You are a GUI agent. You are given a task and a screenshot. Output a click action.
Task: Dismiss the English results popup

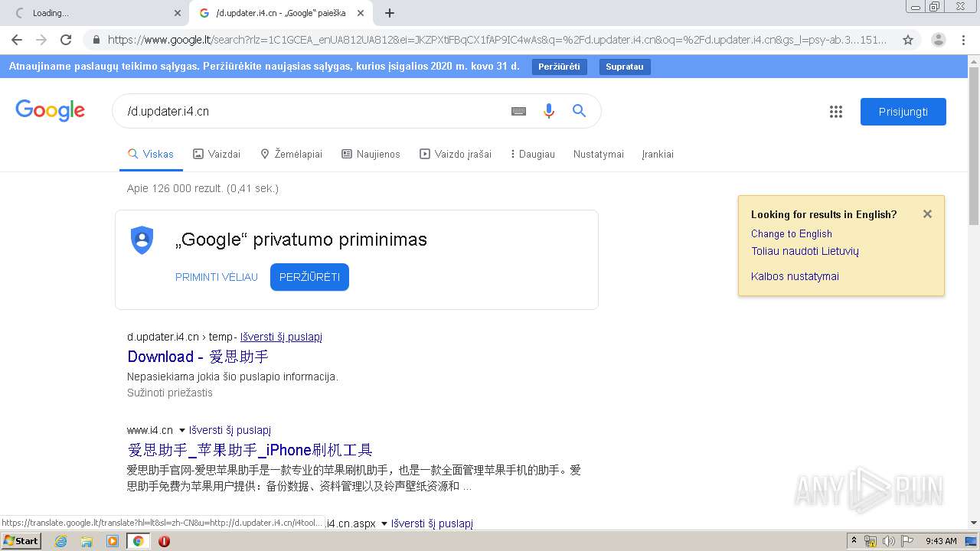pos(927,214)
